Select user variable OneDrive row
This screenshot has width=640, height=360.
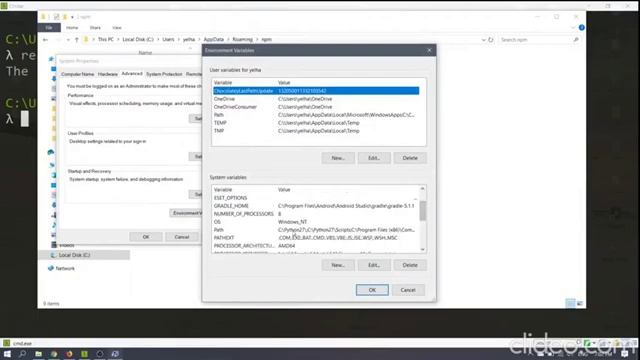[316, 99]
